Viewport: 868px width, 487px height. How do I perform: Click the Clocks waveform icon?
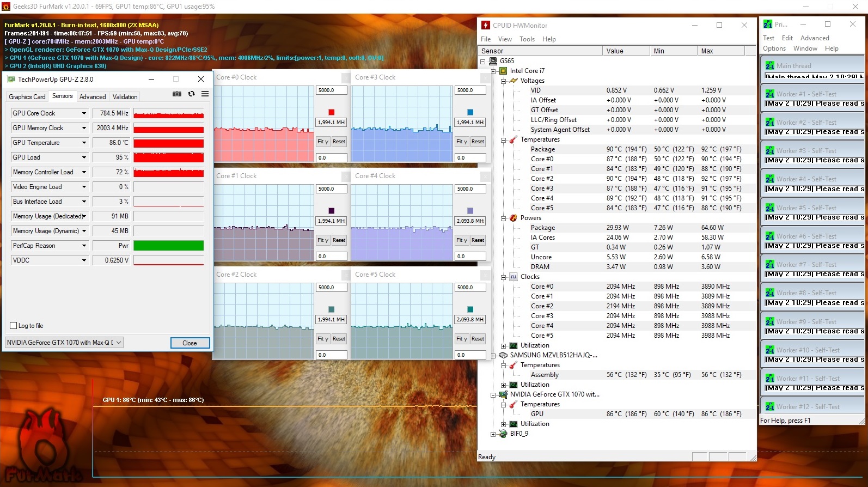coord(514,277)
